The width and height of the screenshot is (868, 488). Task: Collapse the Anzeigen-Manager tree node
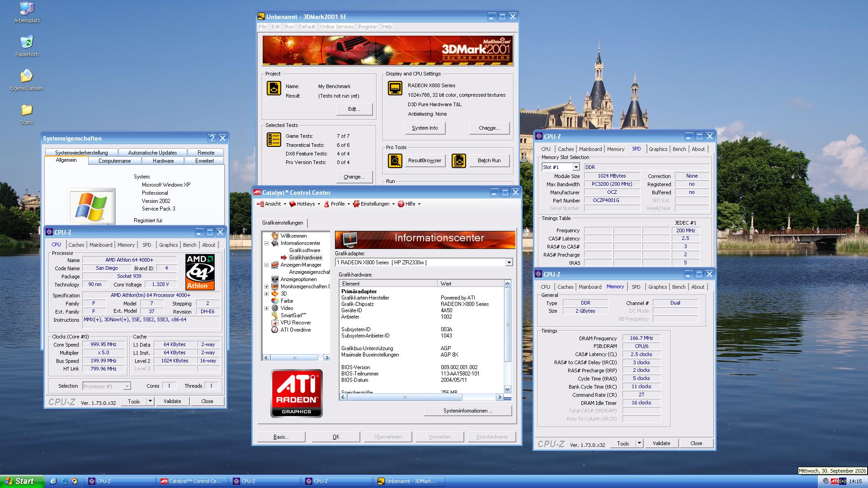[x=266, y=265]
